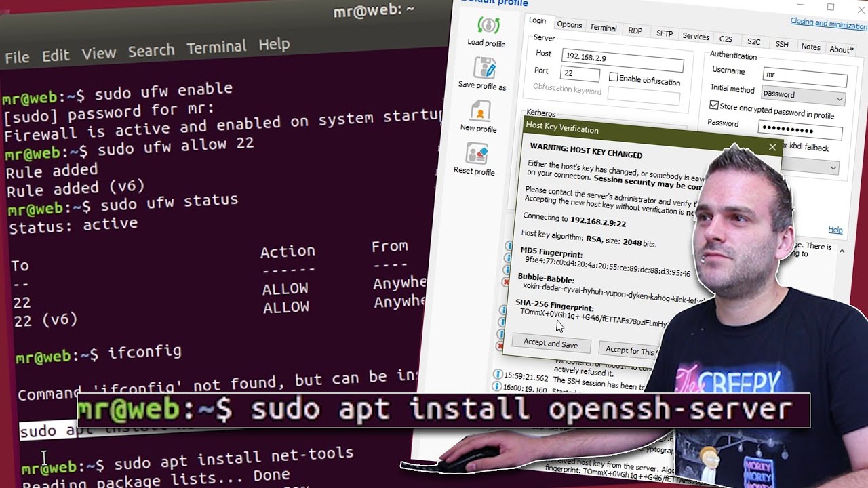Viewport: 868px width, 488px height.
Task: Close the Host Key Verification dialog
Action: 772,147
